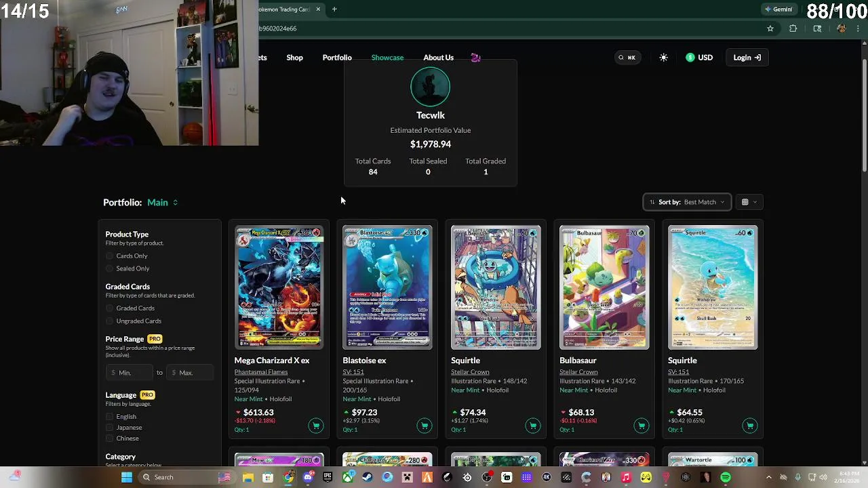
Task: Click Price Range Min field
Action: pos(130,373)
